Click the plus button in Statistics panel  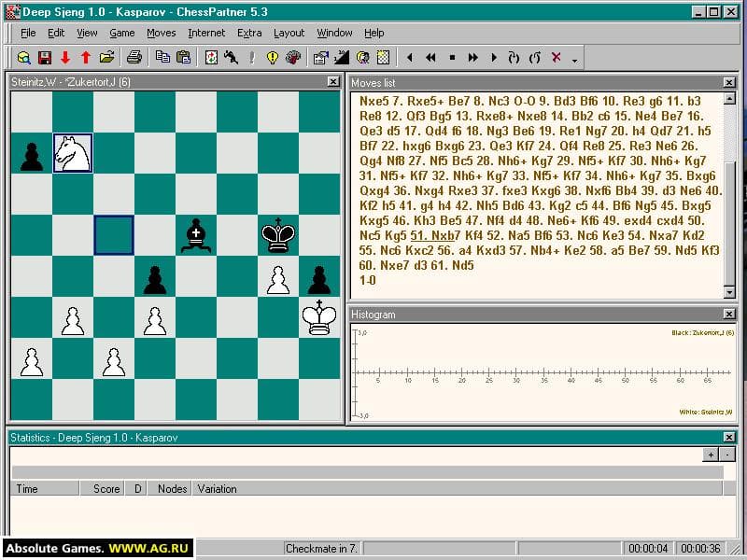711,455
